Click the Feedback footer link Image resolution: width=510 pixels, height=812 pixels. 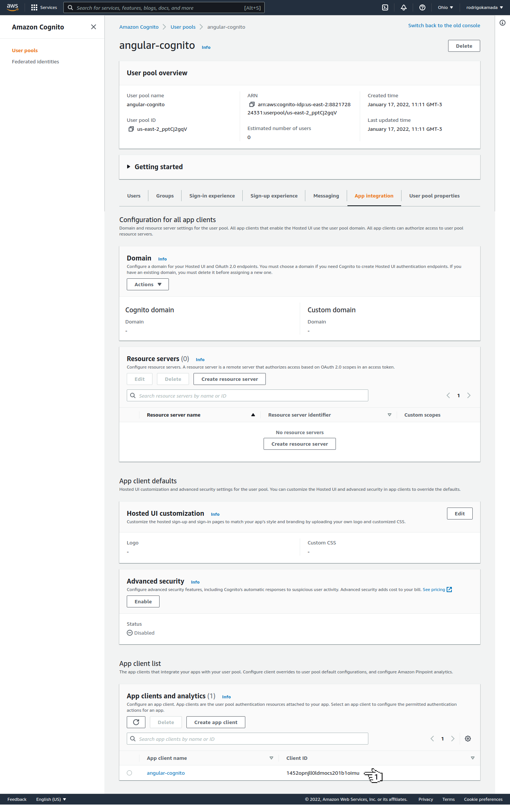pos(17,799)
